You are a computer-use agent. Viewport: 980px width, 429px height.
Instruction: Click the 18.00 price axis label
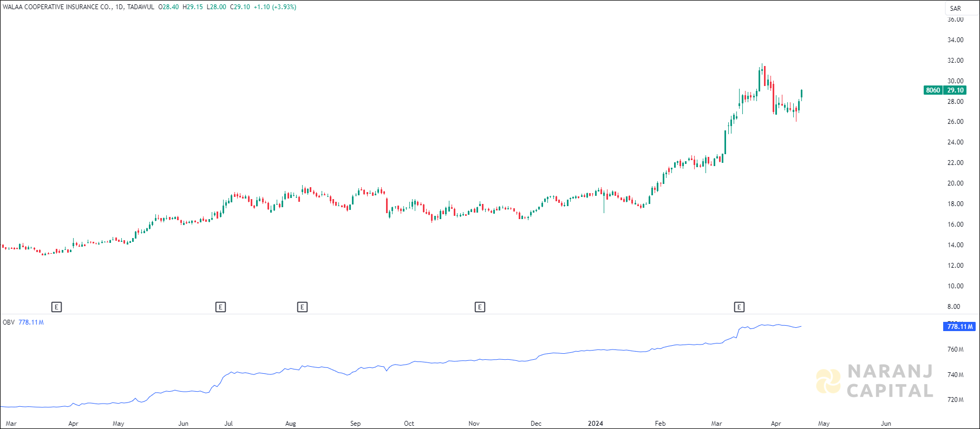click(955, 204)
